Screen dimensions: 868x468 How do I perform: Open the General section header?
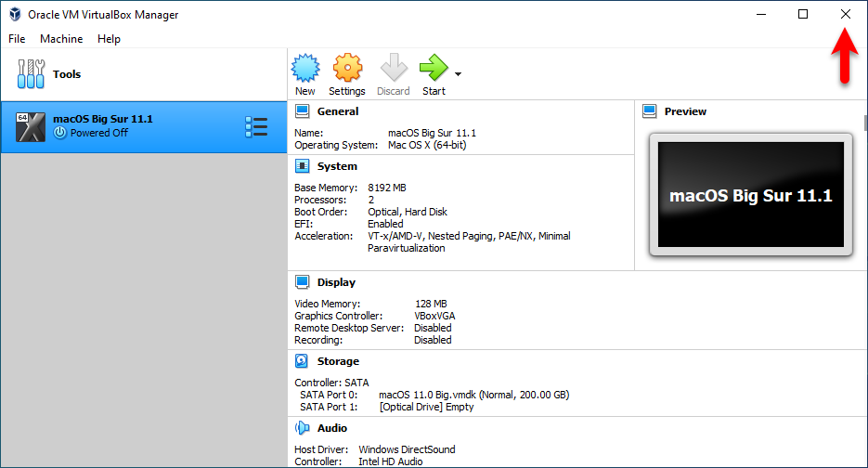coord(338,111)
